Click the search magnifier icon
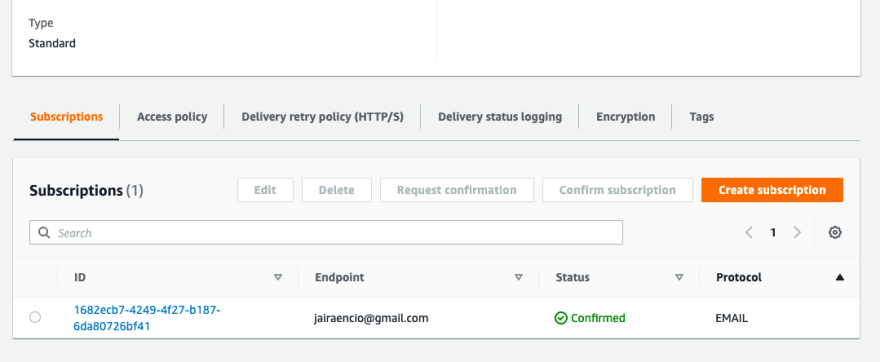880x362 pixels. coord(44,232)
